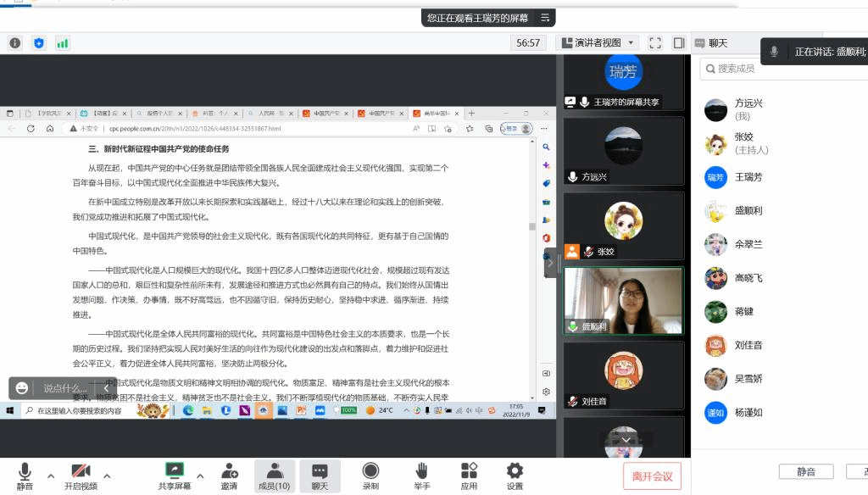Switch to the 聊天 tab in side panel

717,42
